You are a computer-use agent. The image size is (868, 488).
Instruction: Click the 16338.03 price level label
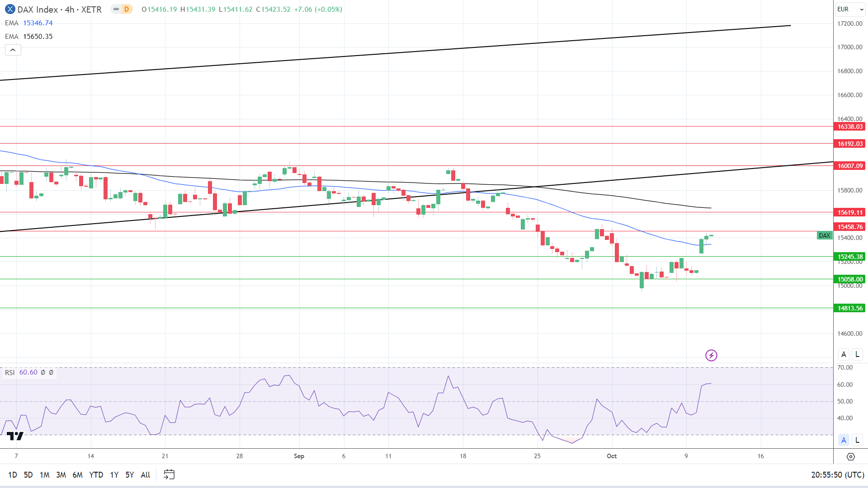tap(850, 127)
